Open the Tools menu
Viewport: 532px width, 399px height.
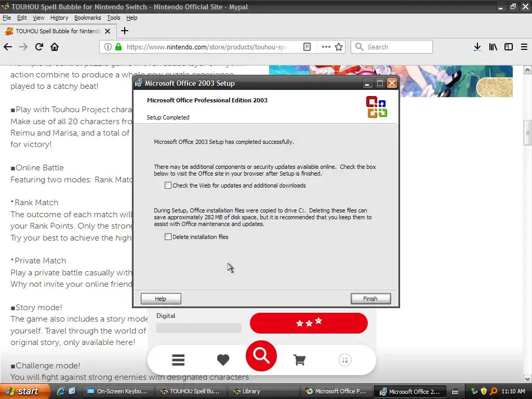[114, 18]
